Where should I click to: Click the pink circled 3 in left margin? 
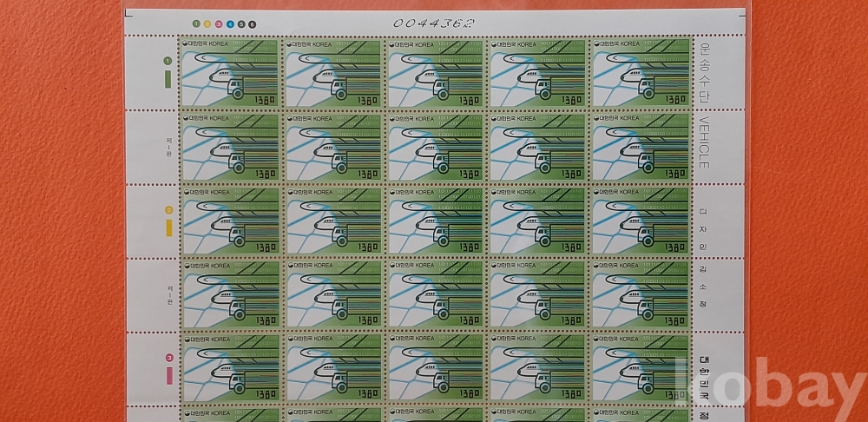(x=168, y=357)
